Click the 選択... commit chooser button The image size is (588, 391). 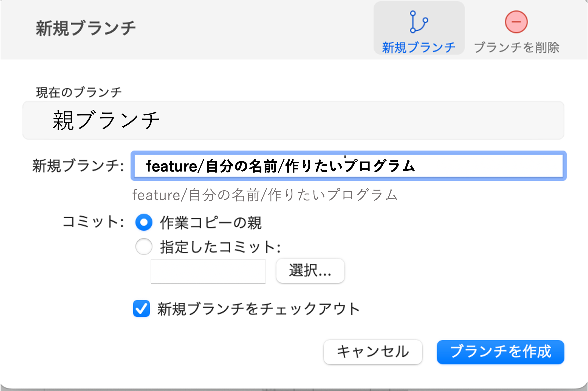[x=310, y=271]
